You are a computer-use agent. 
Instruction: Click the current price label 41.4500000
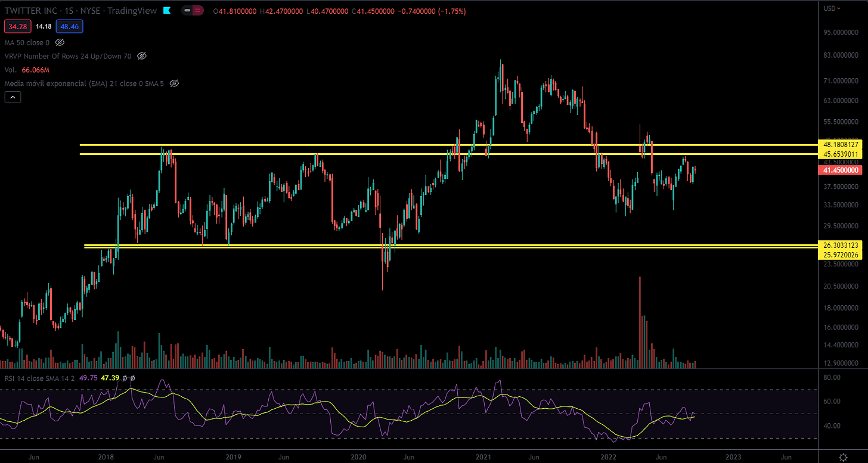pos(841,170)
